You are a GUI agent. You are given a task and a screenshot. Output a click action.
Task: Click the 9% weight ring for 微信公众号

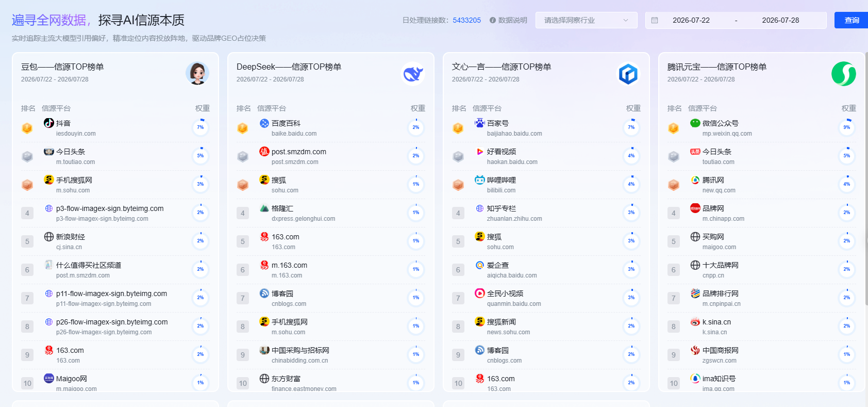pyautogui.click(x=847, y=127)
